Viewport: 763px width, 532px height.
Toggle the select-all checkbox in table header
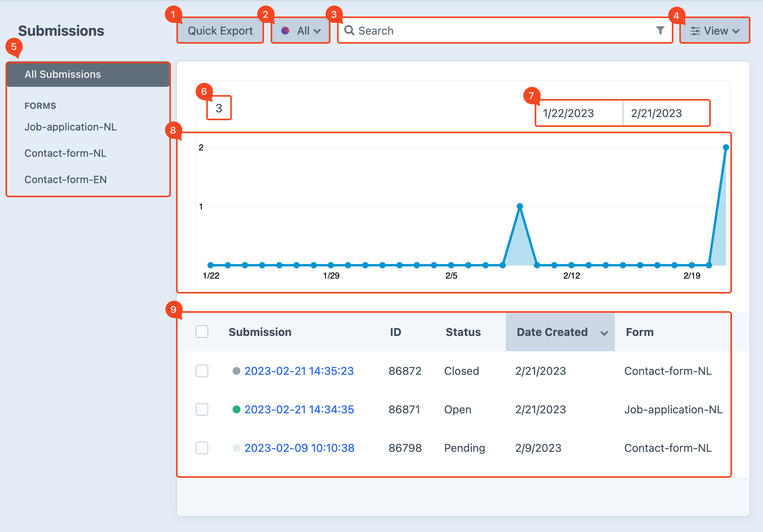202,332
